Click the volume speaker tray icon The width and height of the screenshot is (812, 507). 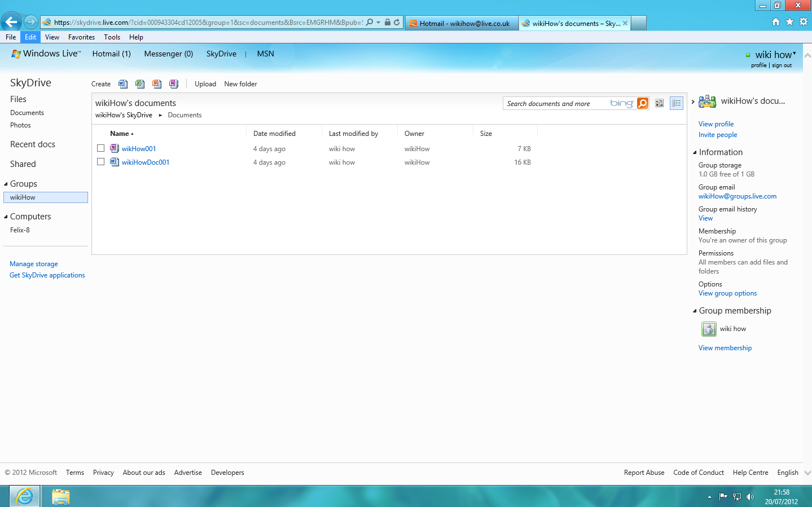tap(750, 497)
